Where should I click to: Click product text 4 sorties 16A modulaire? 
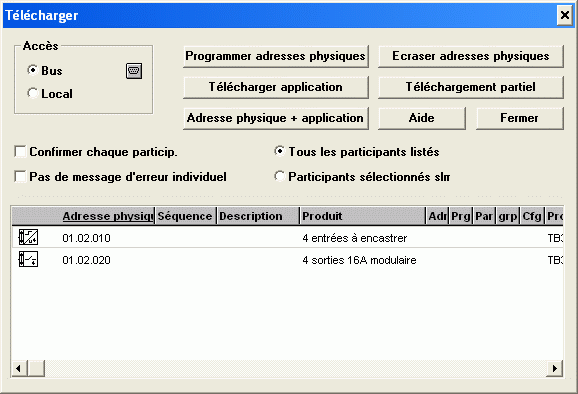click(359, 260)
